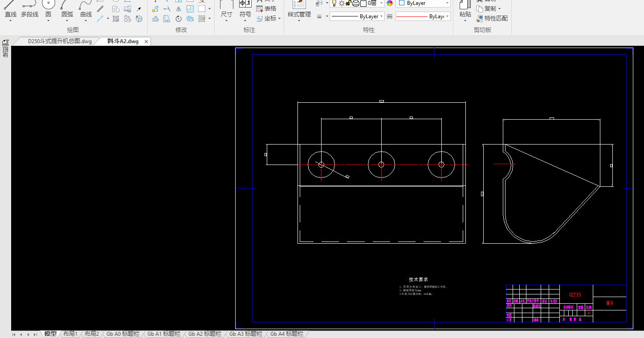644x338 pixels.
Task: Click the polygon shape tool icon in 绘图
Action: tap(116, 9)
